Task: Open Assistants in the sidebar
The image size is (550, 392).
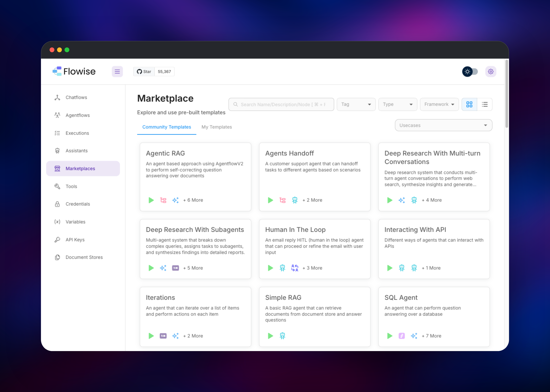Action: [x=83, y=151]
